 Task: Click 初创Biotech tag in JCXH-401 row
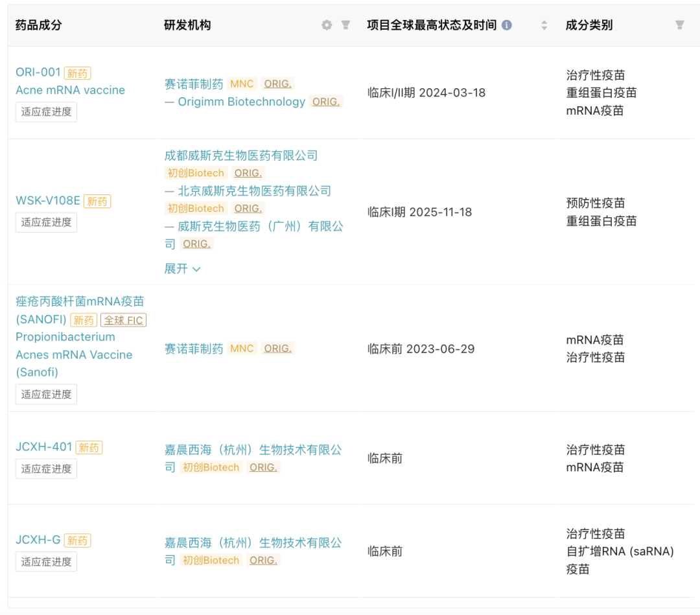point(211,467)
